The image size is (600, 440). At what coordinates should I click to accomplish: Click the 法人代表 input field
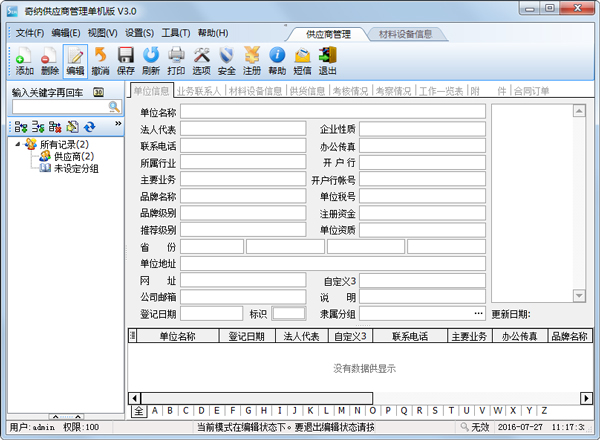click(243, 129)
